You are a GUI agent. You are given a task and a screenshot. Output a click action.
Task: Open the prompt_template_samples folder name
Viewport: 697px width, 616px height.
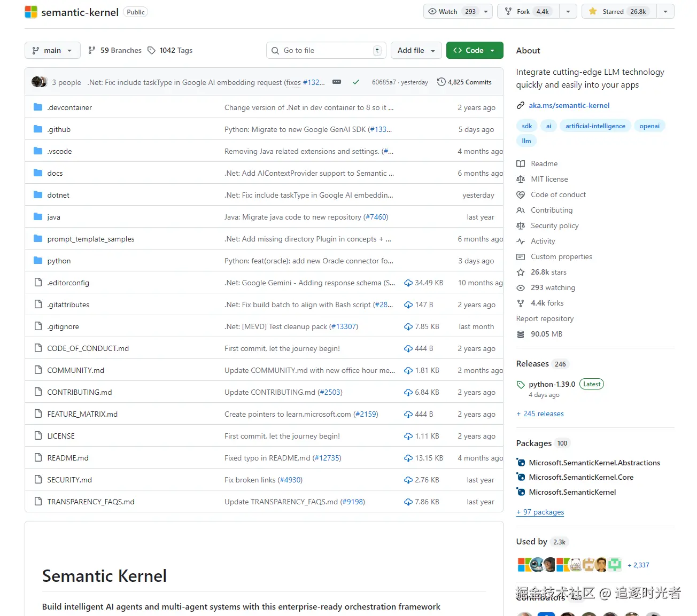91,239
